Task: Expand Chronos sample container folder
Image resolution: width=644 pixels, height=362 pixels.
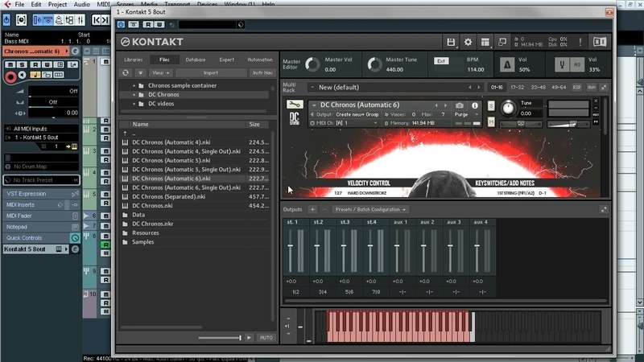Action: point(134,86)
